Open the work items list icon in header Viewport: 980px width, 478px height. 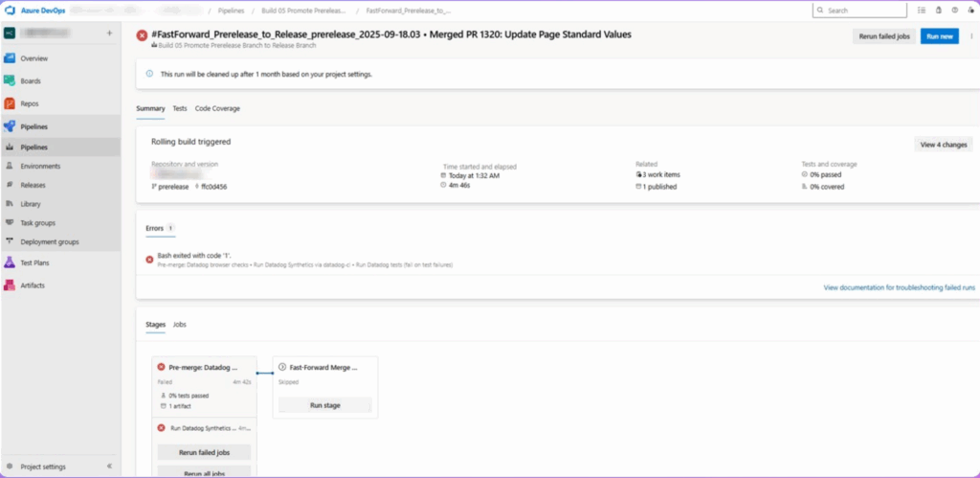[922, 11]
